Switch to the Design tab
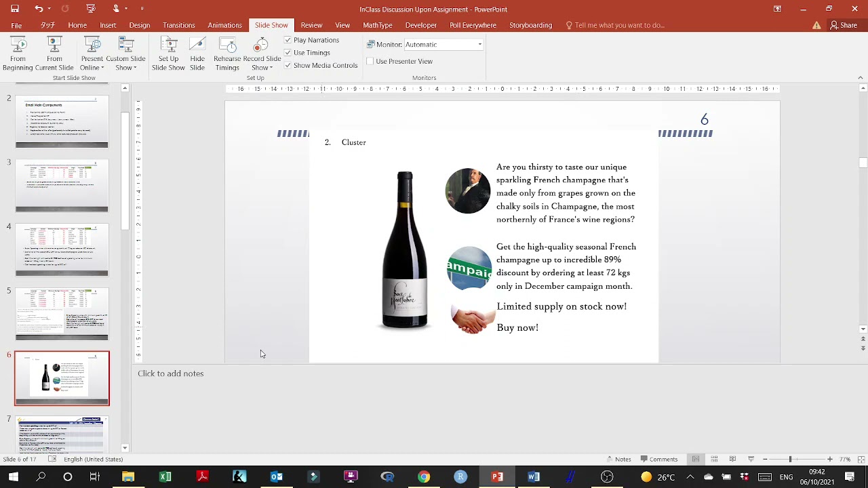This screenshot has width=868, height=488. [x=139, y=25]
